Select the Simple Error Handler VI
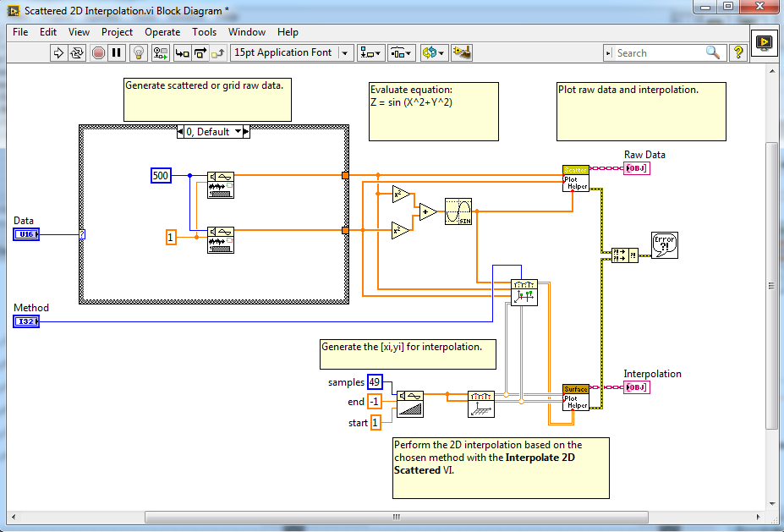This screenshot has width=784, height=532. tap(665, 245)
